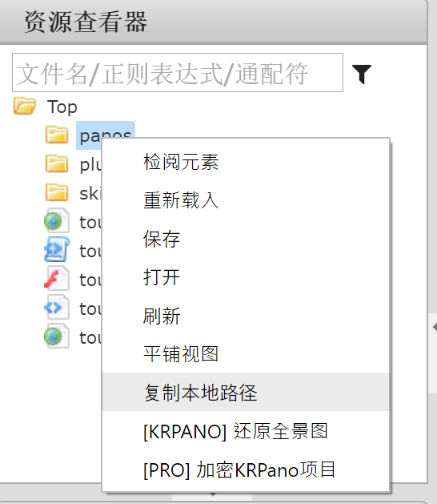Open the blue script scroll file icon
437x504 pixels.
coord(57,250)
